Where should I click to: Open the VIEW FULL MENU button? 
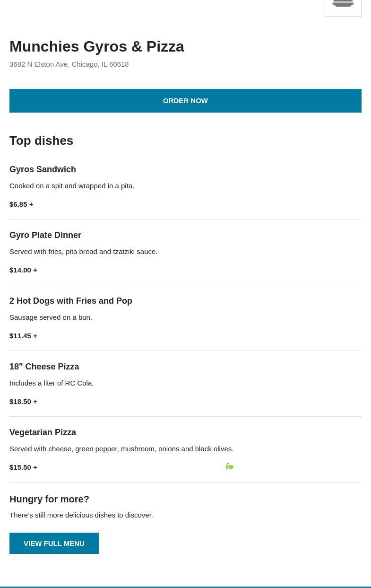54,543
